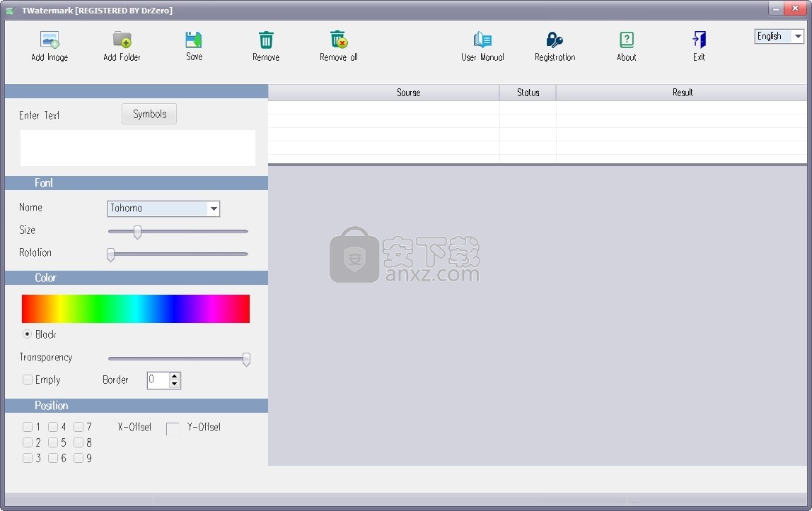Click the Enter Text input box
812x511 pixels.
(138, 148)
